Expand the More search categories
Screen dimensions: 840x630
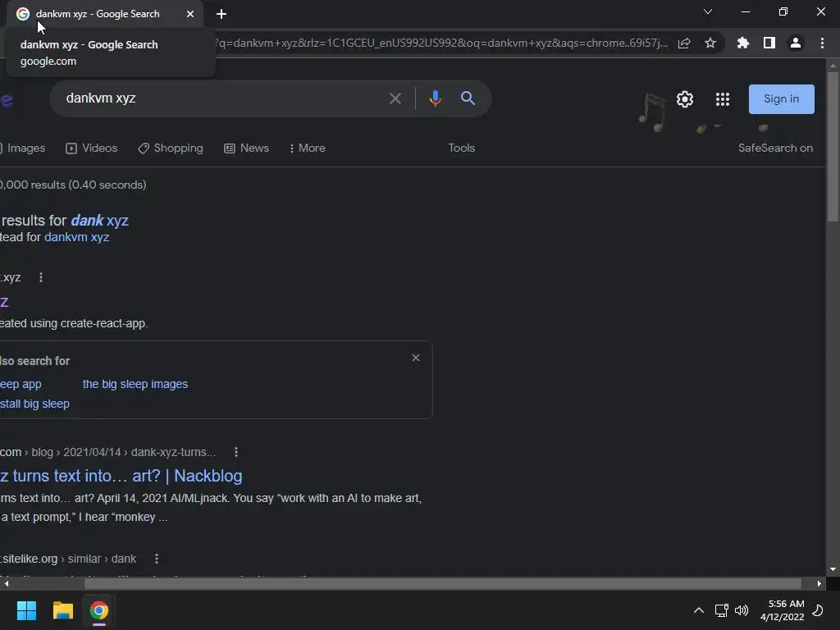point(307,148)
